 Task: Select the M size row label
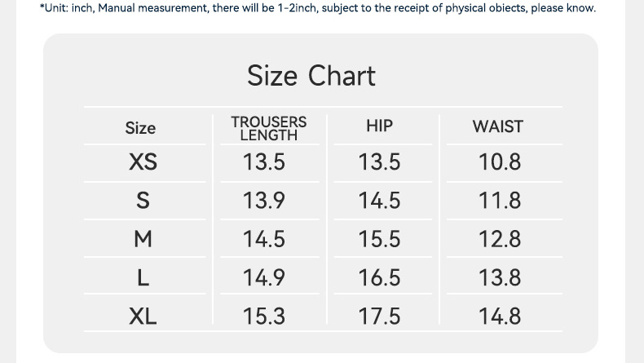point(143,239)
